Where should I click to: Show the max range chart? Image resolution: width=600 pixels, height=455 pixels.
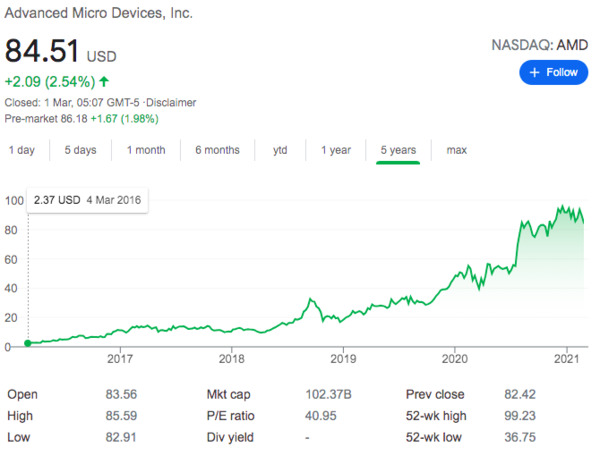pyautogui.click(x=457, y=150)
